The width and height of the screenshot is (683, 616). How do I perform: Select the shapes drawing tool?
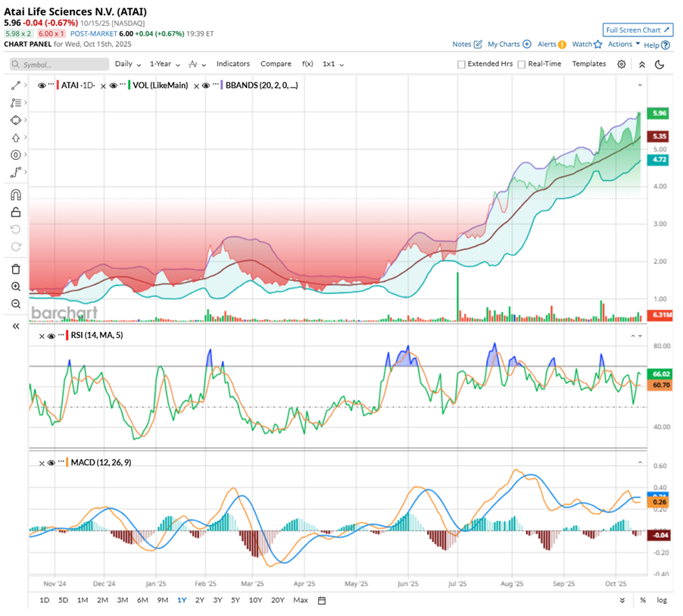(x=16, y=120)
